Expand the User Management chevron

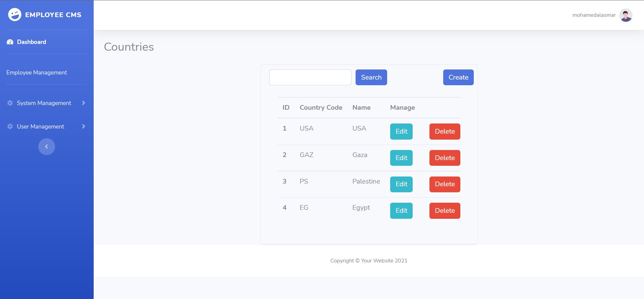(84, 127)
